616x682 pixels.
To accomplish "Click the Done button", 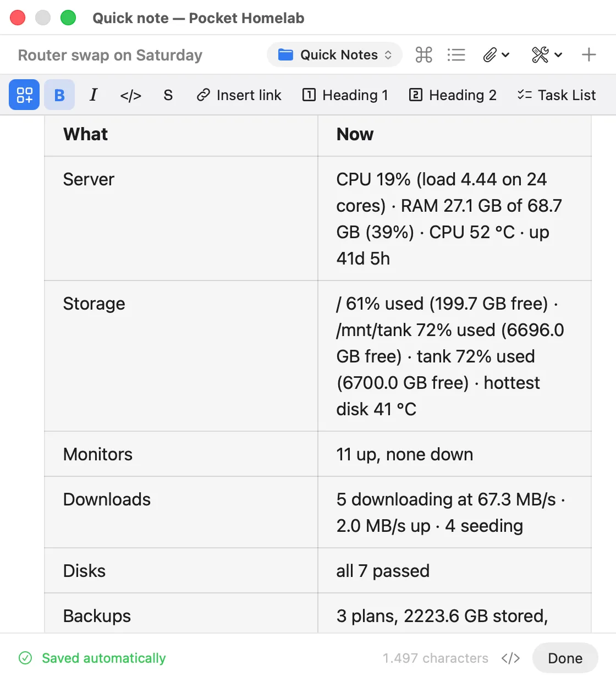I will pos(565,658).
